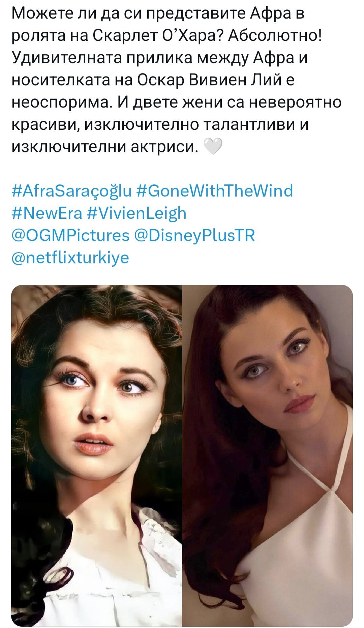Open the #GoneWithTheWind hashtag
Viewport: 364px width, 628px height.
pos(215,191)
